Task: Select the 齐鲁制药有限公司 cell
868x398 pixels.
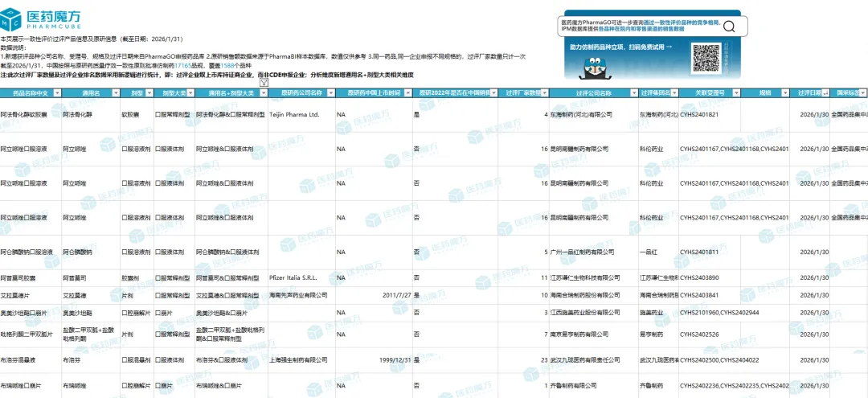Action: coord(593,386)
